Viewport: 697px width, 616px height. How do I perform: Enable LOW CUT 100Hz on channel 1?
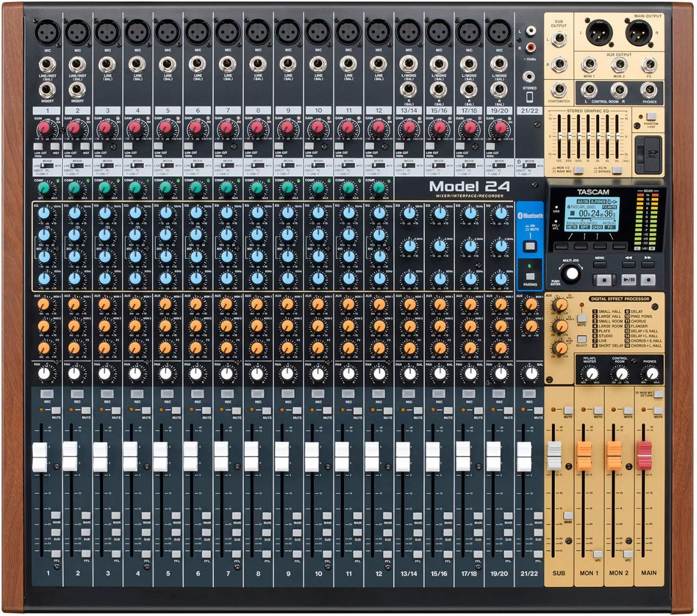(38, 145)
